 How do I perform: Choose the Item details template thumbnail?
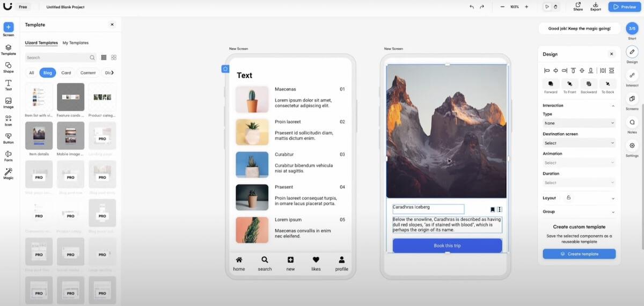click(x=39, y=135)
